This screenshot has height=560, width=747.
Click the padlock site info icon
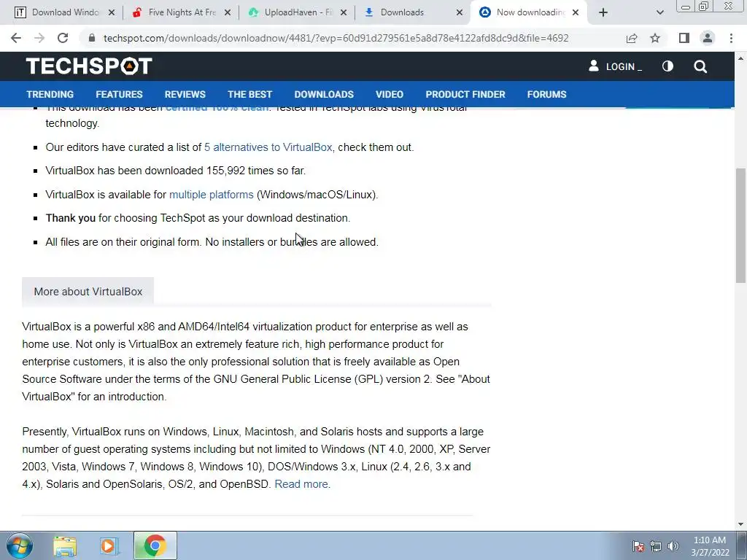pyautogui.click(x=92, y=38)
